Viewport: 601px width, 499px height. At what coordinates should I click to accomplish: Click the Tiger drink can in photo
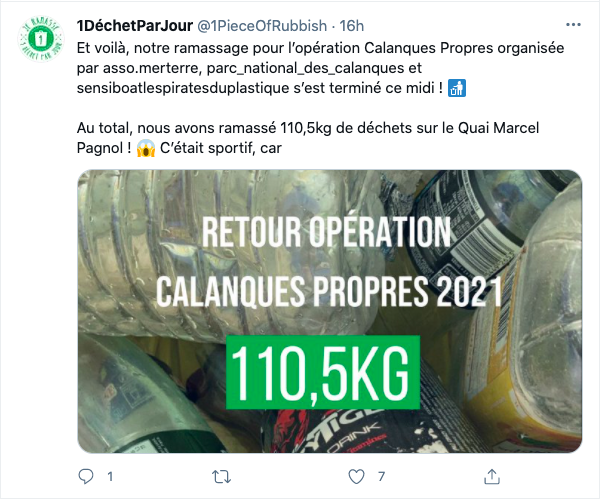(345, 431)
